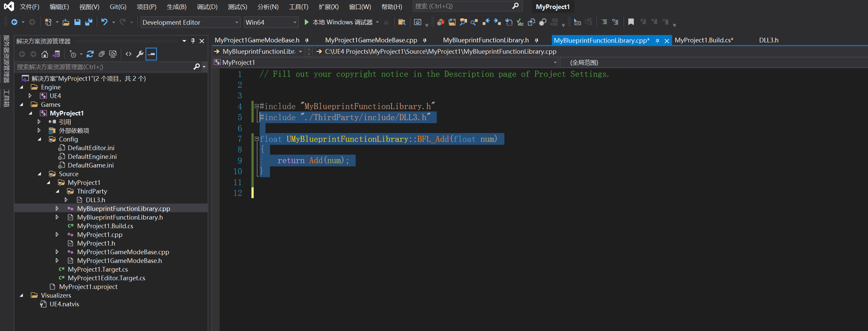Click the tomato extension icon in the toolbar
The width and height of the screenshot is (868, 331).
440,22
